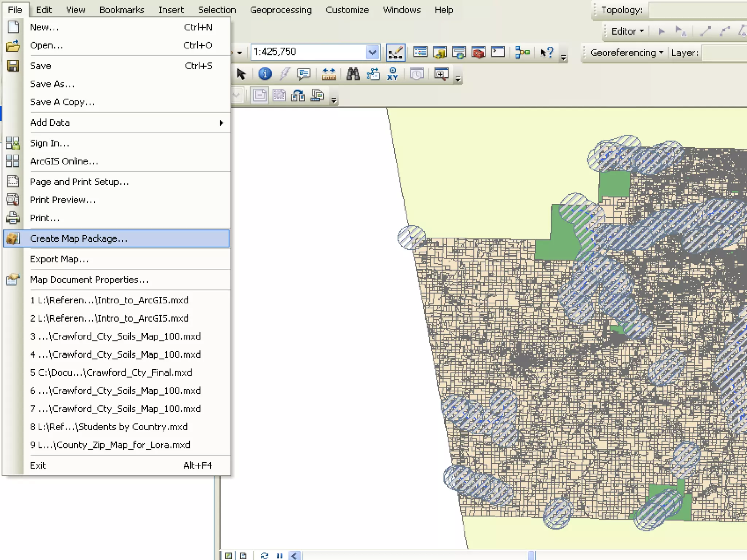Click the Identify tool icon
Image resolution: width=747 pixels, height=560 pixels.
click(265, 74)
